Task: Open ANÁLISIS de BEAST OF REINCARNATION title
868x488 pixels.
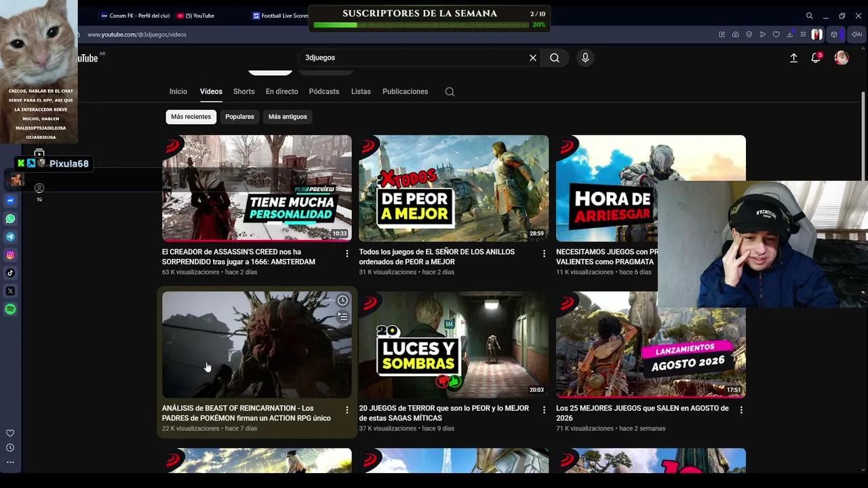Action: pyautogui.click(x=246, y=413)
